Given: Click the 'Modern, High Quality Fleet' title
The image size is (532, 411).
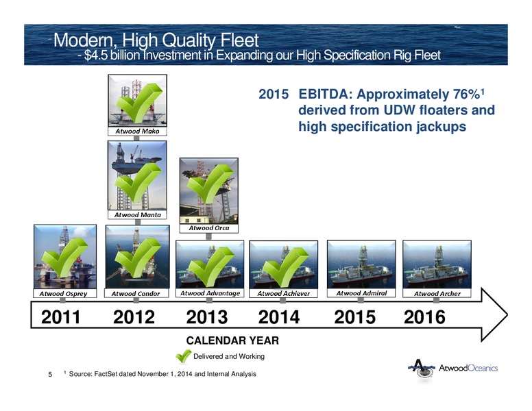Looking at the screenshot, I should pyautogui.click(x=156, y=40).
